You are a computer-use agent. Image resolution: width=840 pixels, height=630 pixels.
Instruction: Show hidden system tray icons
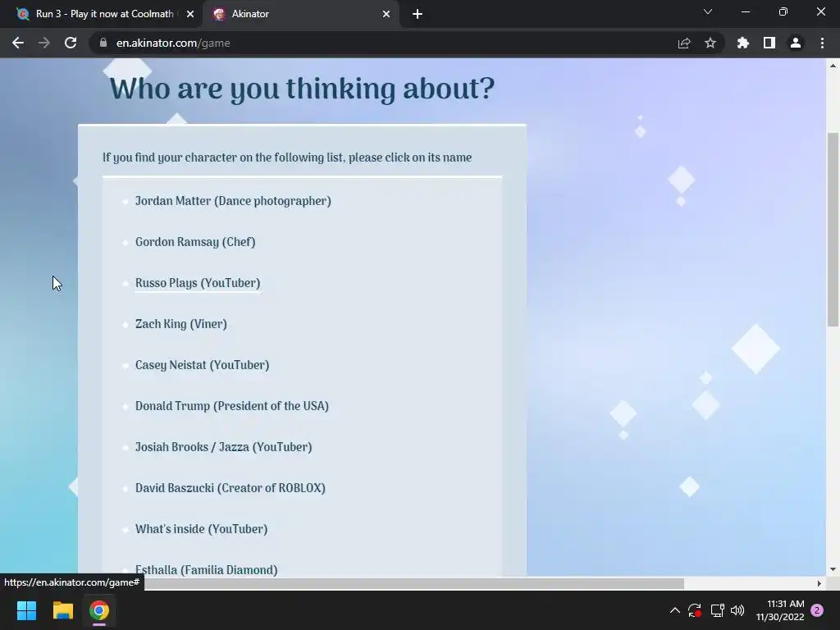tap(675, 610)
